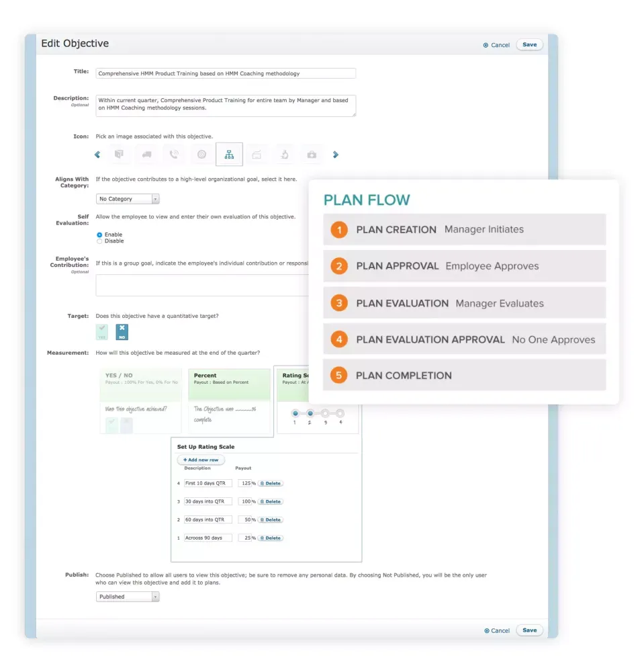The height and width of the screenshot is (672, 644).
Task: Set quantitative target to NO
Action: (x=122, y=332)
